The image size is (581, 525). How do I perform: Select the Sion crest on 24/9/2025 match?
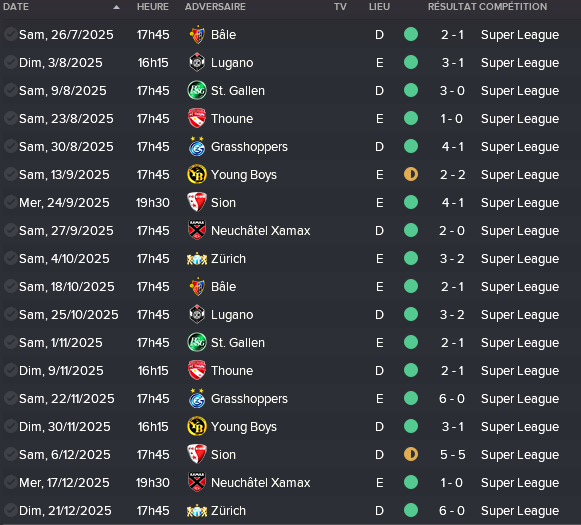197,203
